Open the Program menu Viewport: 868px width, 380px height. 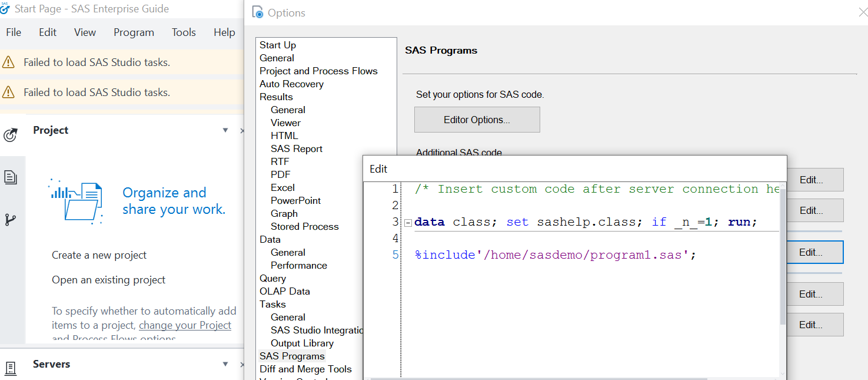click(x=134, y=32)
